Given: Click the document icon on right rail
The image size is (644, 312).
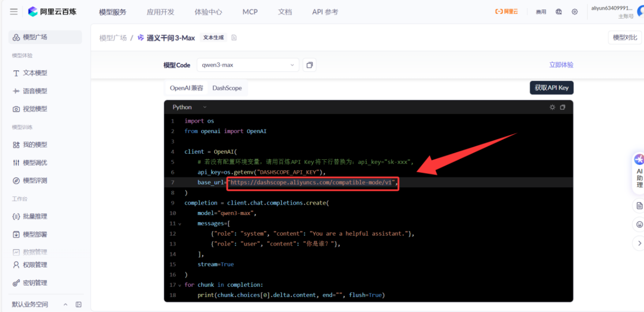Looking at the screenshot, I should (x=640, y=206).
